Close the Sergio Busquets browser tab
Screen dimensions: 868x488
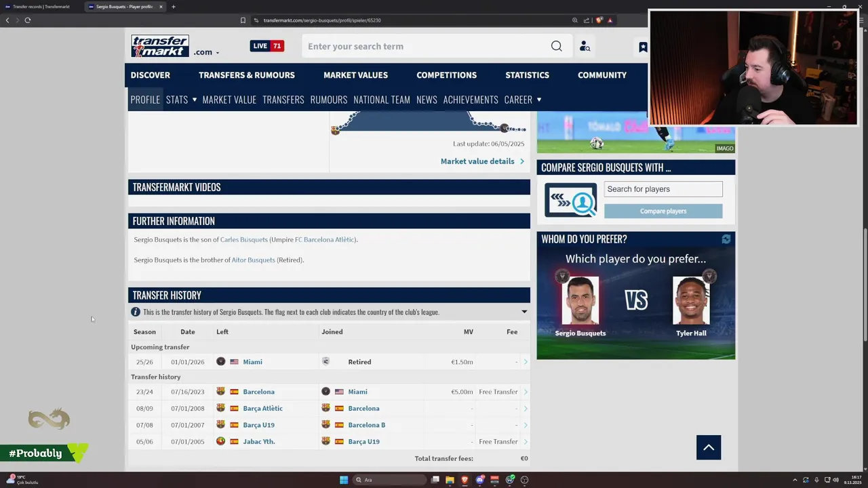(x=161, y=7)
